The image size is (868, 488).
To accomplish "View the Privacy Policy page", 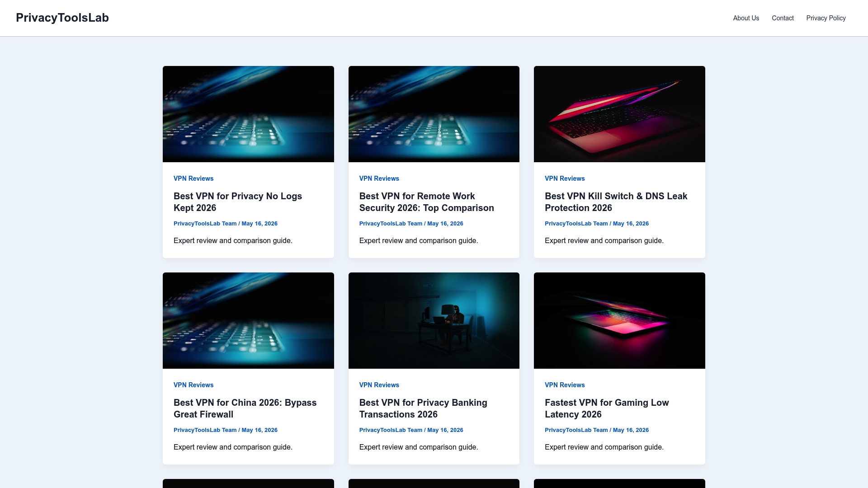I will [x=826, y=18].
